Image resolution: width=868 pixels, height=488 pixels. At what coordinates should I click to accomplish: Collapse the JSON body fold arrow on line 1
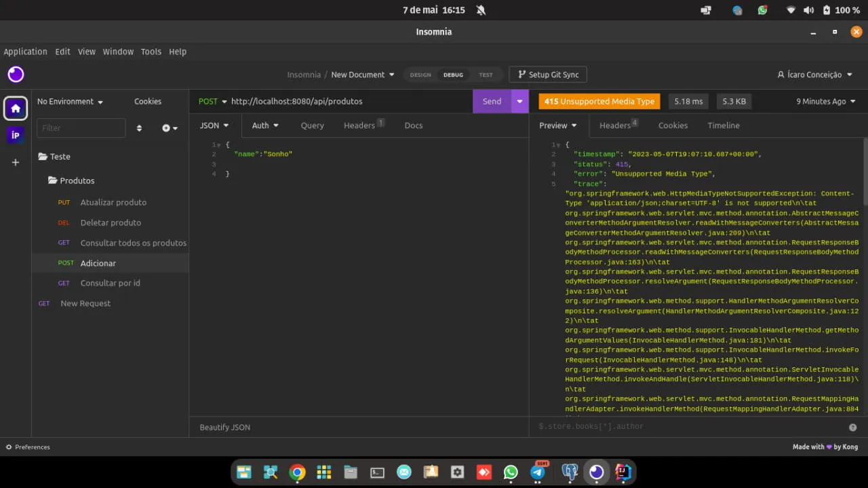(x=219, y=145)
